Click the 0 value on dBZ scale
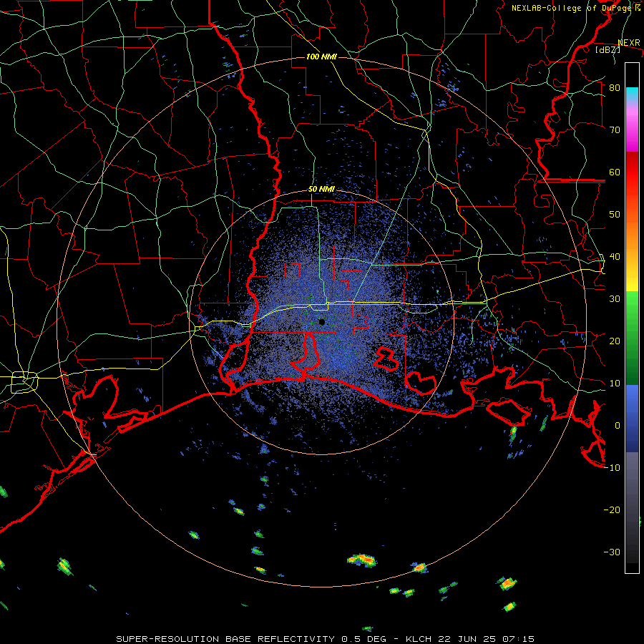 click(x=618, y=426)
